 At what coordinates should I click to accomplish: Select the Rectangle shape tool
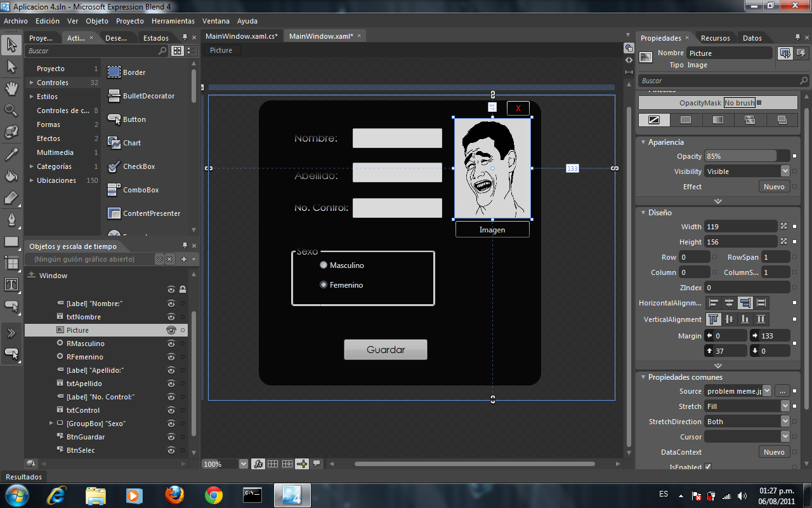click(x=11, y=242)
